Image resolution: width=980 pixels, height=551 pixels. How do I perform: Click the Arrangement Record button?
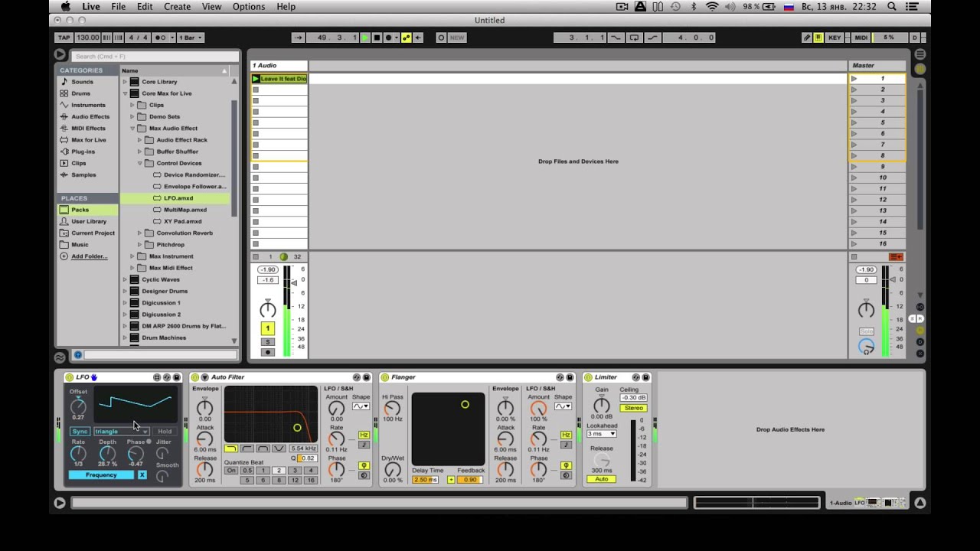(388, 37)
